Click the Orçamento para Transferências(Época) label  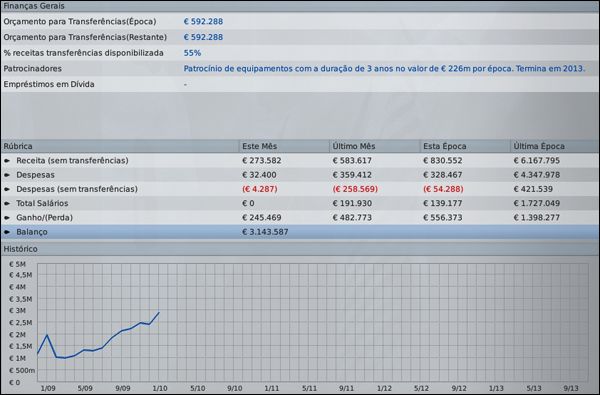[x=80, y=21]
